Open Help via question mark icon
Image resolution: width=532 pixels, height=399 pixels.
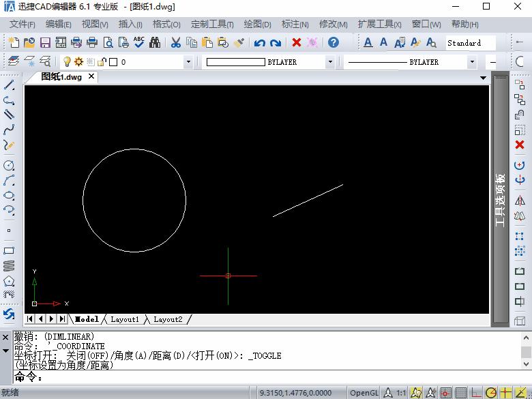click(333, 43)
